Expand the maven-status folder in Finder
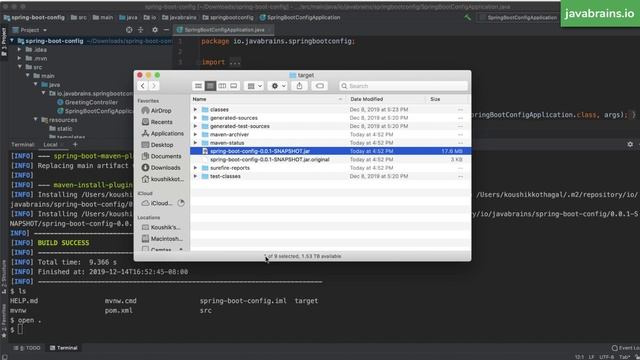The height and width of the screenshot is (360, 640). (x=195, y=143)
